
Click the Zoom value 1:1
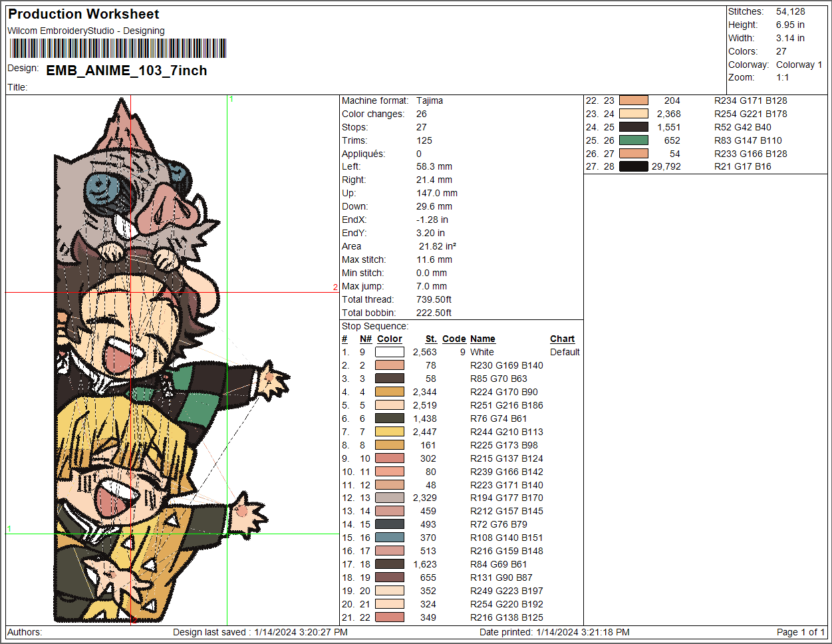coord(783,77)
